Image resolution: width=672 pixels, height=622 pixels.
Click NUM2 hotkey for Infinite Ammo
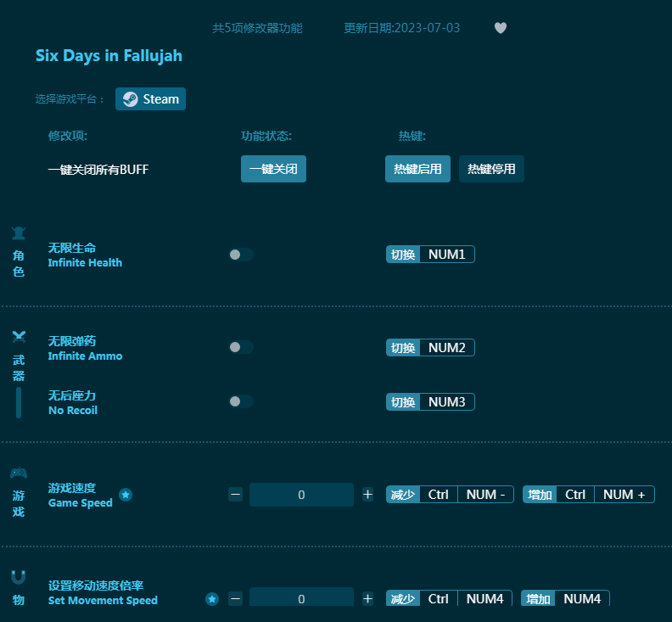click(447, 347)
